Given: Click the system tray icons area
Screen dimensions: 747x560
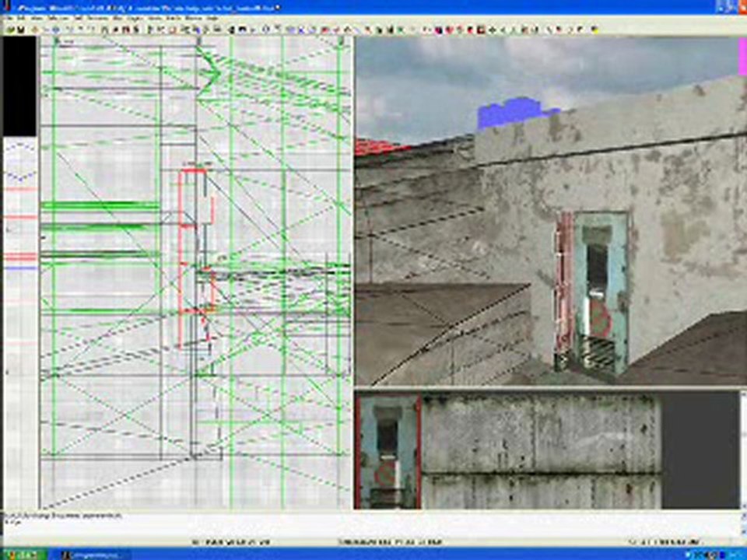Looking at the screenshot, I should click(x=714, y=555).
